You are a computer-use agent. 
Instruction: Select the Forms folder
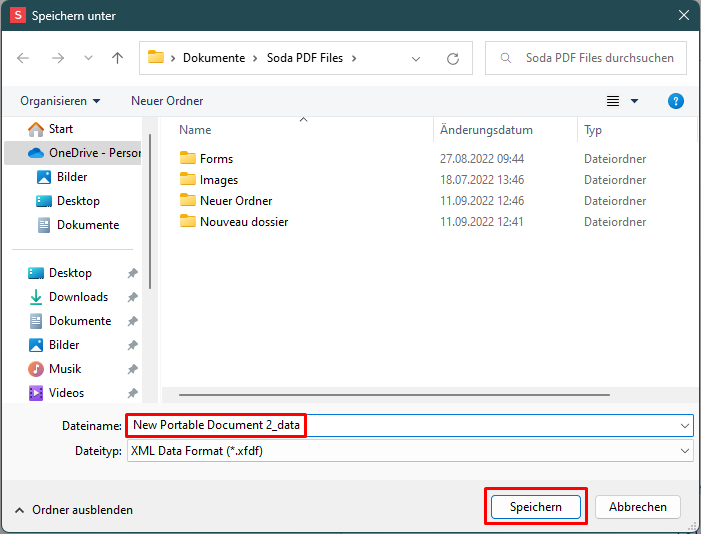click(216, 159)
